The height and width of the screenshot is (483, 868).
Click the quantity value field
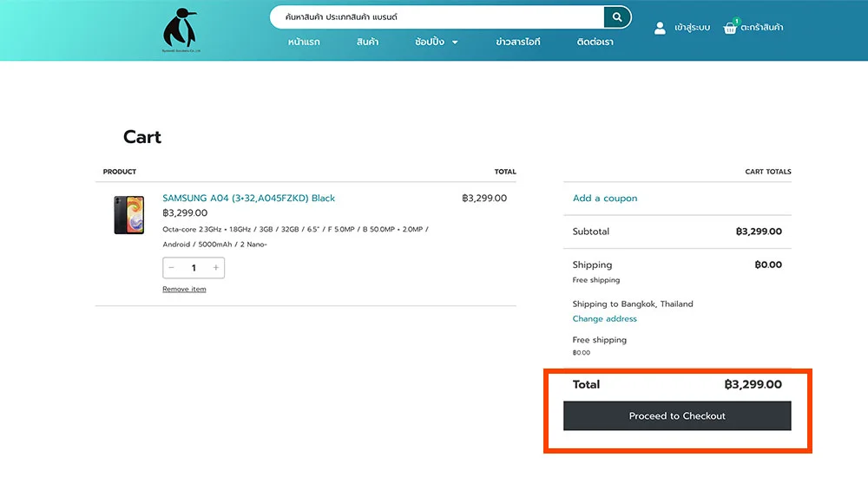194,268
